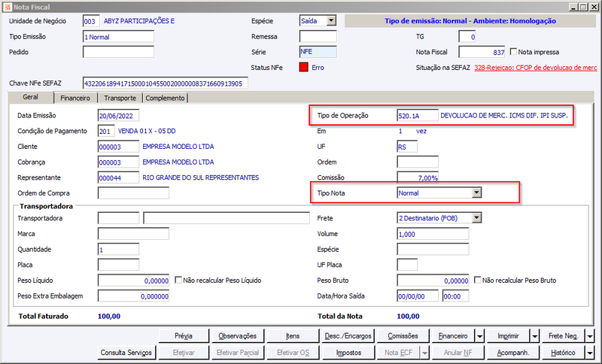Open the 328-Rejeicao SEFAZ situation link
The width and height of the screenshot is (602, 364).
(536, 68)
